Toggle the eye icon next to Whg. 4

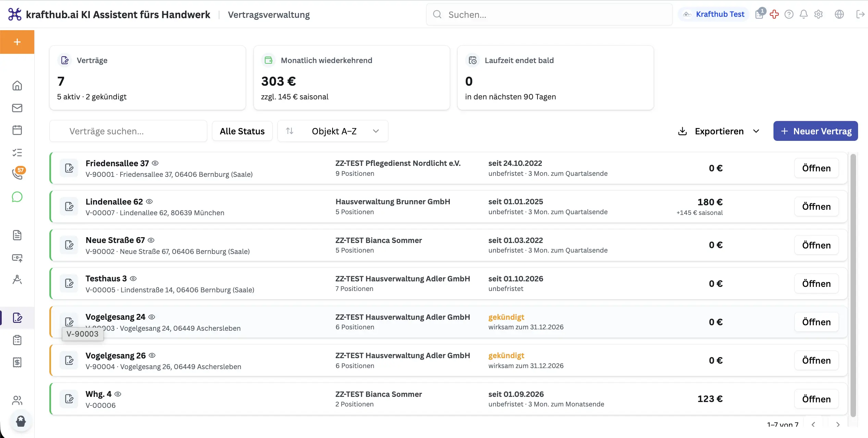pos(118,394)
